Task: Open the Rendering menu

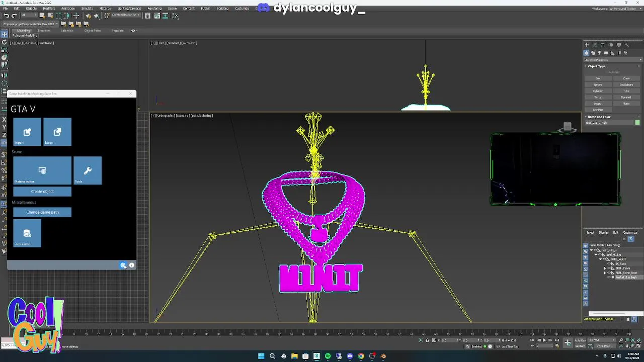Action: pyautogui.click(x=154, y=9)
